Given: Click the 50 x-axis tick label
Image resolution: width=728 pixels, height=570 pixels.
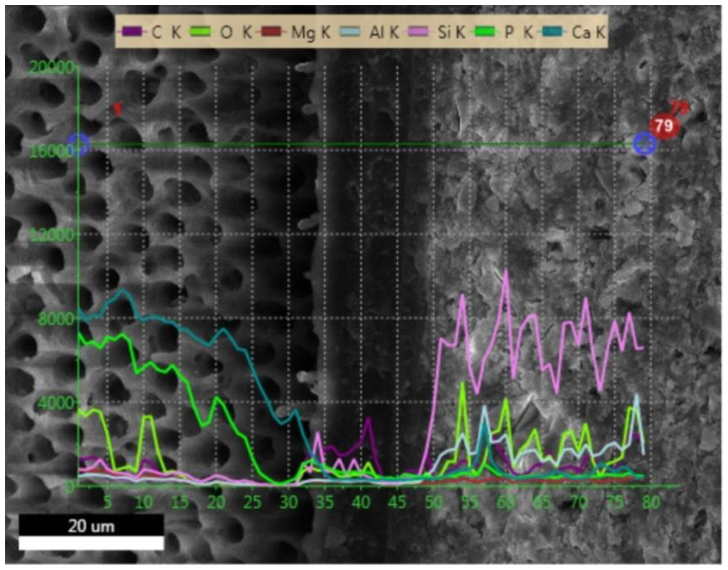Looking at the screenshot, I should tap(434, 503).
